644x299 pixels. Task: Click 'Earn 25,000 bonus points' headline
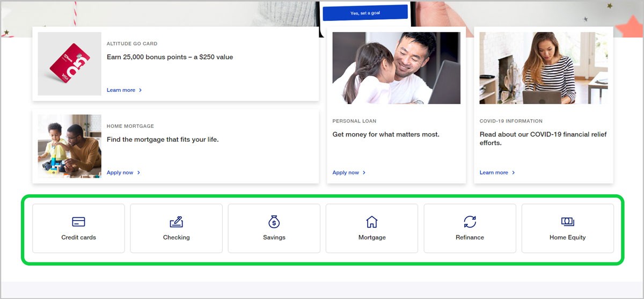[170, 57]
